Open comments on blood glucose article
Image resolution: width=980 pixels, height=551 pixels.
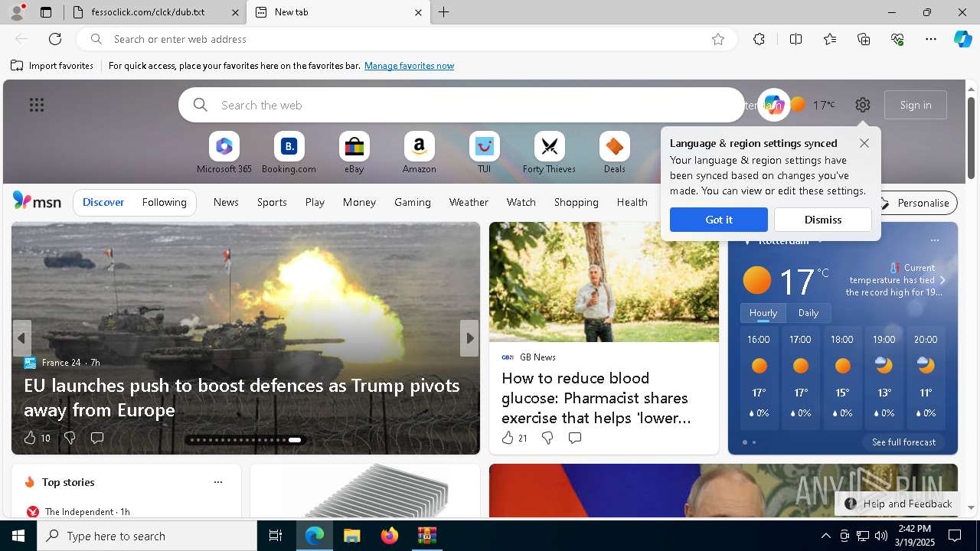coord(575,438)
